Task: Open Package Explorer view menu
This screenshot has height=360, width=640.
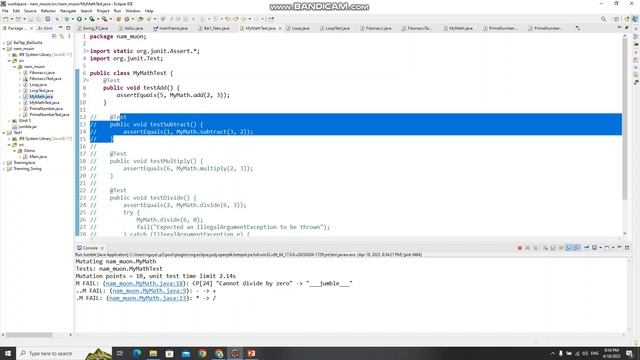Action: coord(69,36)
